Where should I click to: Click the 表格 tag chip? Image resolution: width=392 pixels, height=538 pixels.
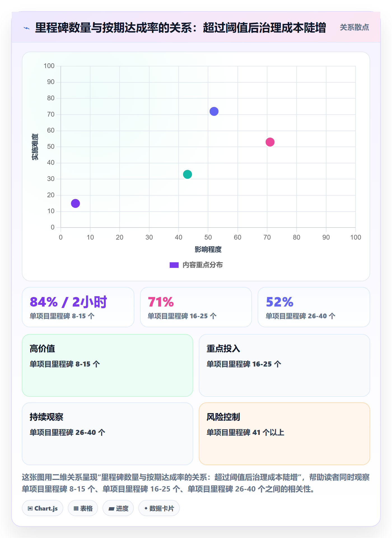[x=83, y=508]
